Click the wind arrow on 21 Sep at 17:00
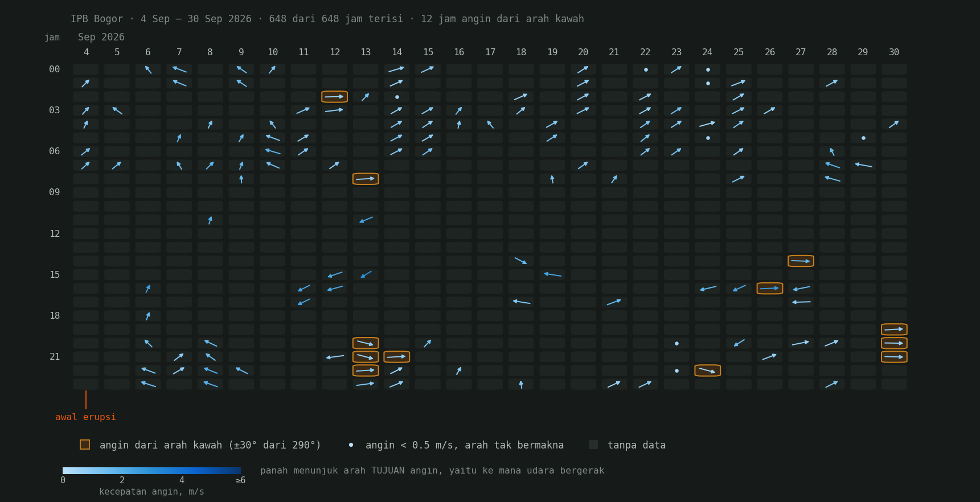 [x=614, y=302]
